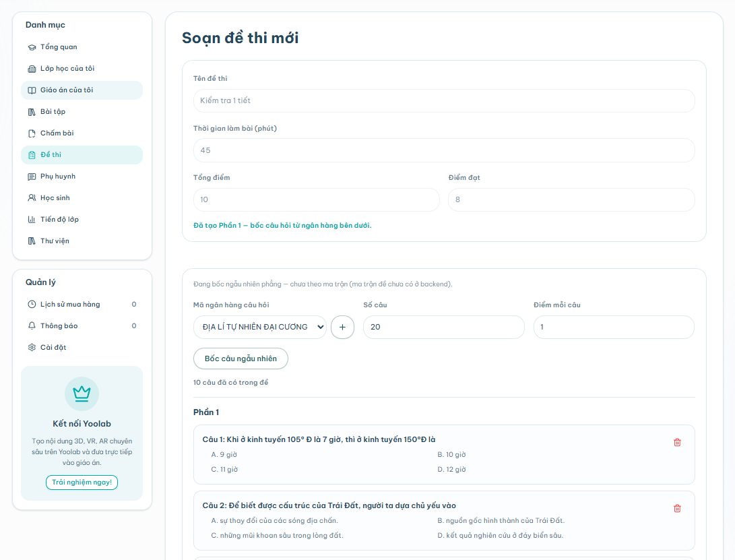The width and height of the screenshot is (735, 560).
Task: Focus the Tổng điểm input field
Action: point(317,199)
